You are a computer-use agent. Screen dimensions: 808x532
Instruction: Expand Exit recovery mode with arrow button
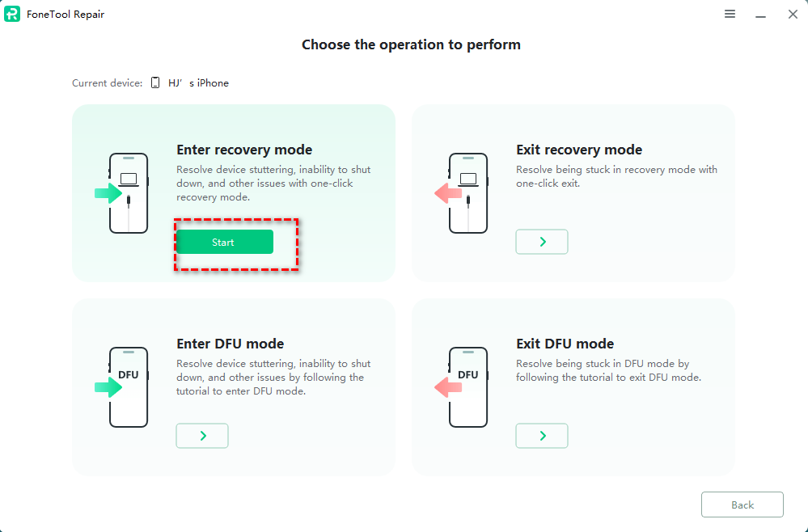(542, 242)
